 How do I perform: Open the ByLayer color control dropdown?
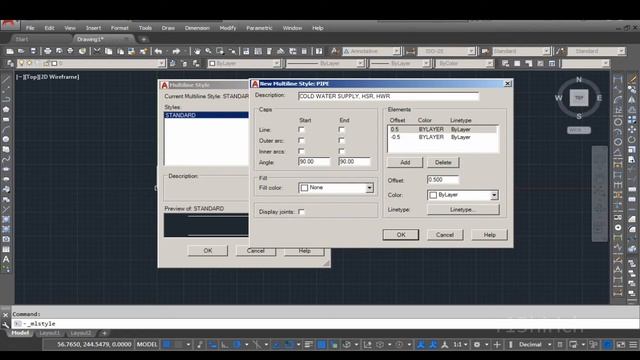[x=276, y=63]
